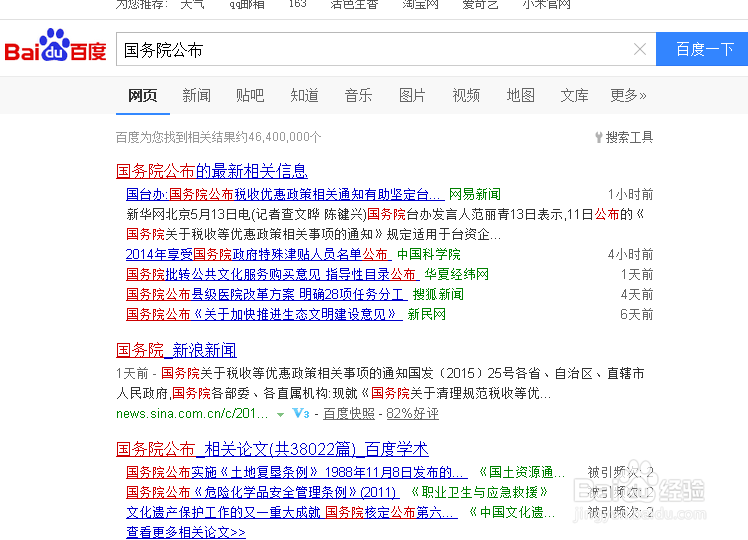This screenshot has height=540, width=748.
Task: Go to the 知道 tab
Action: [x=304, y=95]
